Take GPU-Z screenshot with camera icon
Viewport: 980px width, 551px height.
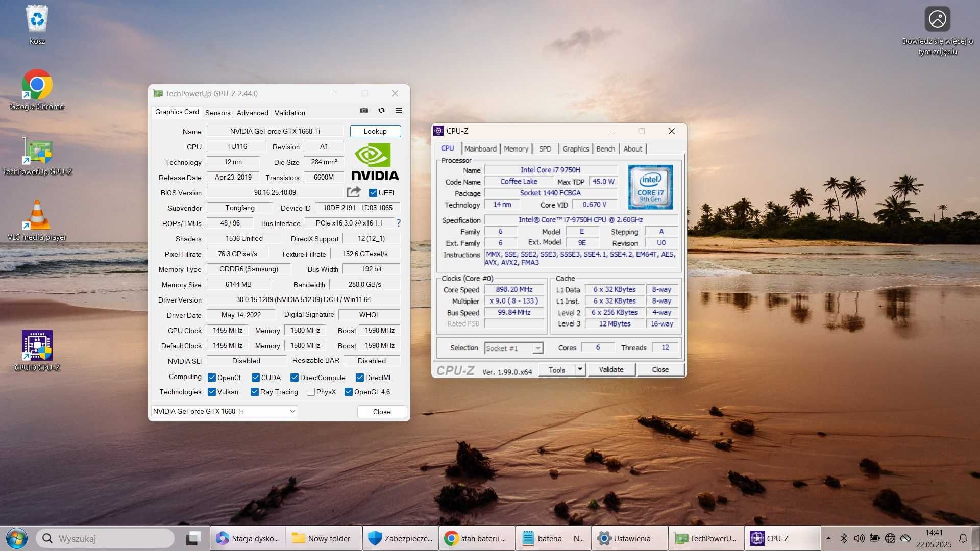[364, 110]
